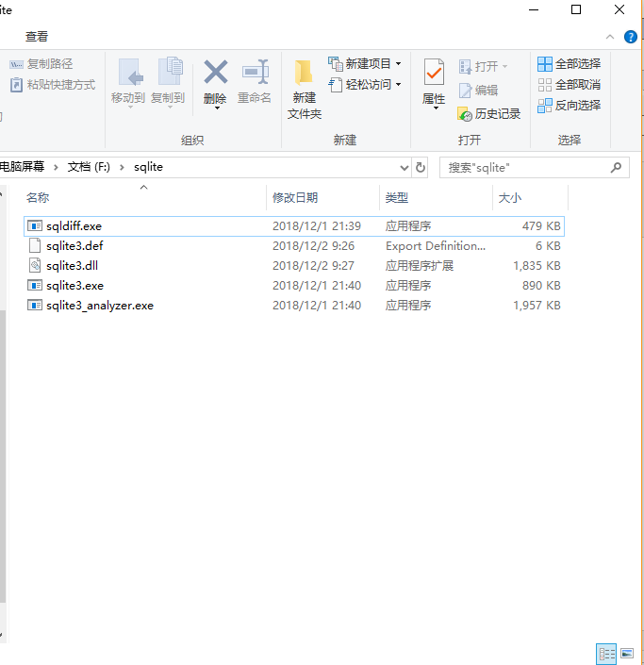Click the sqlite3.dll gear file icon
The width and height of the screenshot is (644, 665).
point(34,265)
